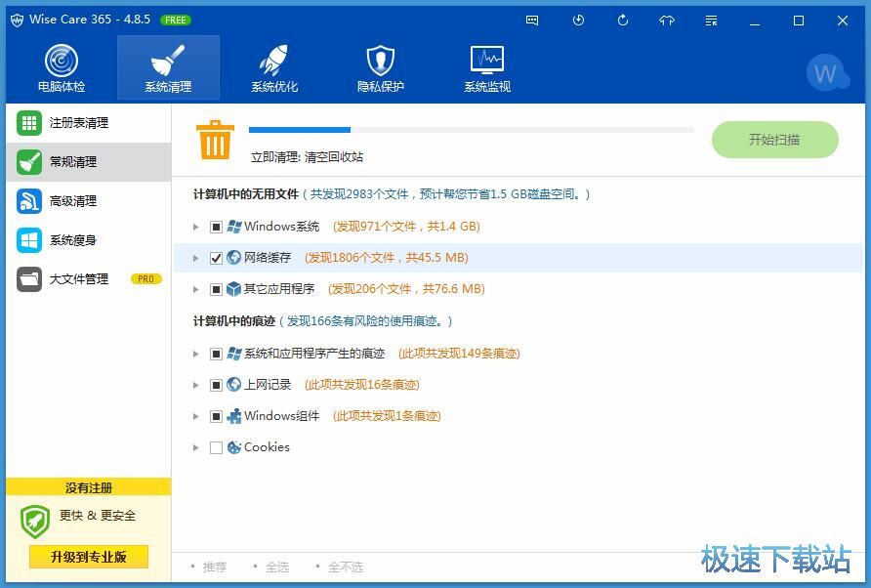The height and width of the screenshot is (588, 871).
Task: Open the 大文件管理 sidebar item
Action: (x=88, y=279)
